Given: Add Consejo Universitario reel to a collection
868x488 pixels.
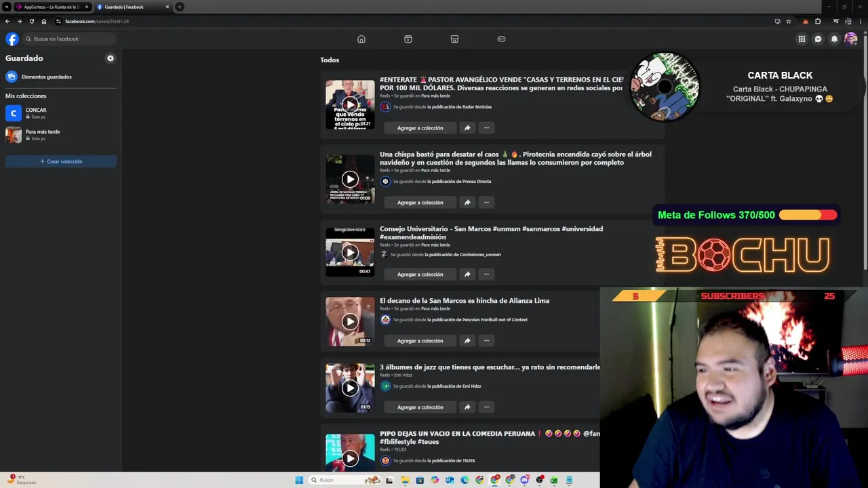Looking at the screenshot, I should (x=420, y=274).
